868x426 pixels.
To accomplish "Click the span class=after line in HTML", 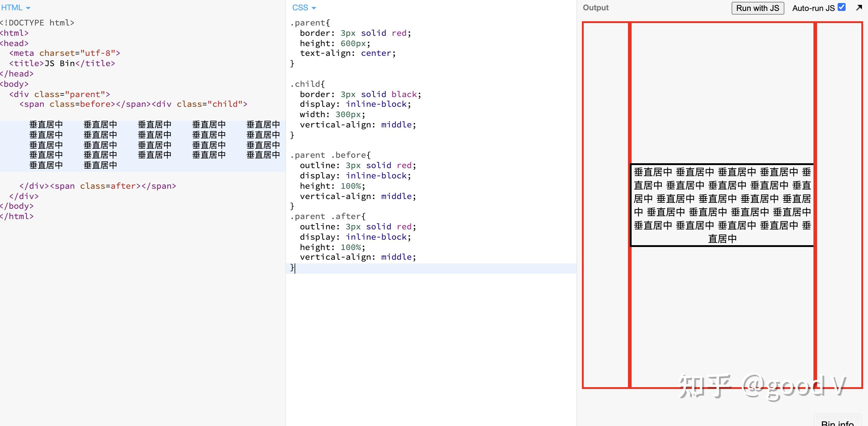I will (x=98, y=186).
